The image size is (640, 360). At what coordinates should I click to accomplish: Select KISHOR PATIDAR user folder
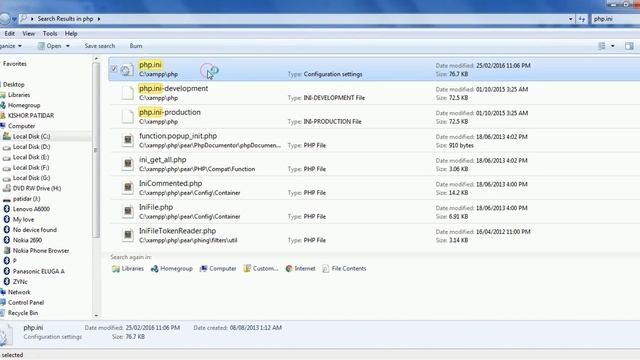(x=31, y=116)
